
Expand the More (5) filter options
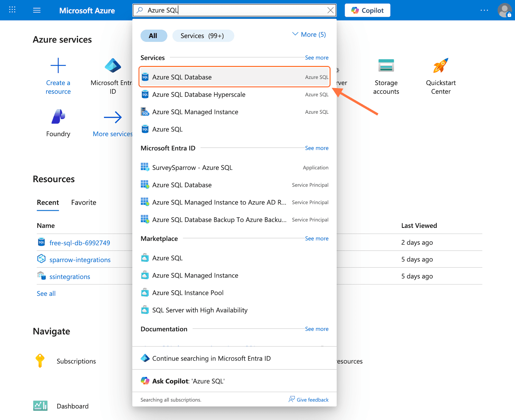[309, 34]
